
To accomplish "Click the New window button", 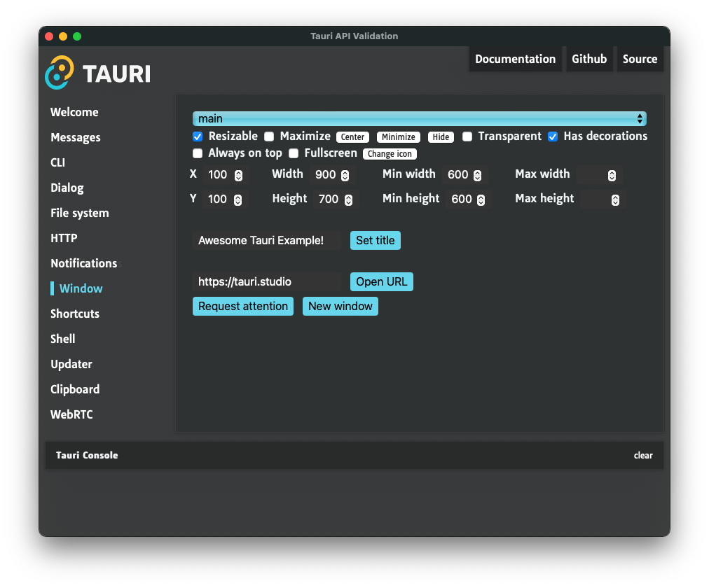I will [x=340, y=307].
